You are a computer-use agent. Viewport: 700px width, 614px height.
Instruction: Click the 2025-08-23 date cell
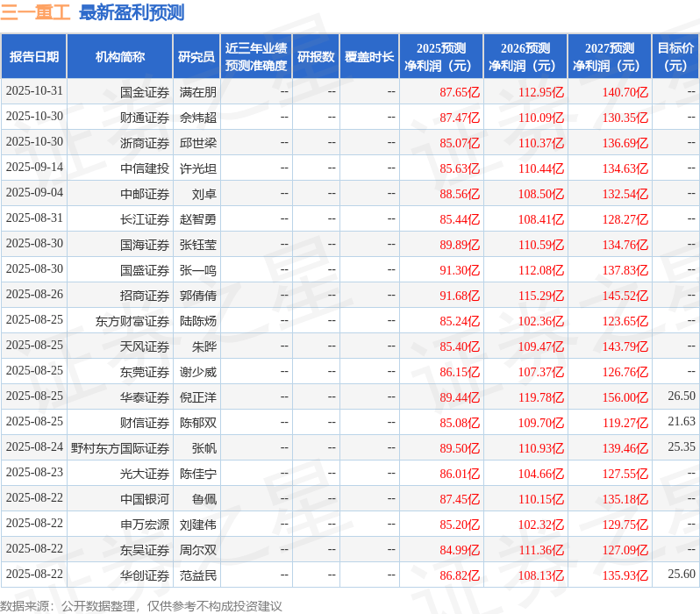pyautogui.click(x=34, y=473)
